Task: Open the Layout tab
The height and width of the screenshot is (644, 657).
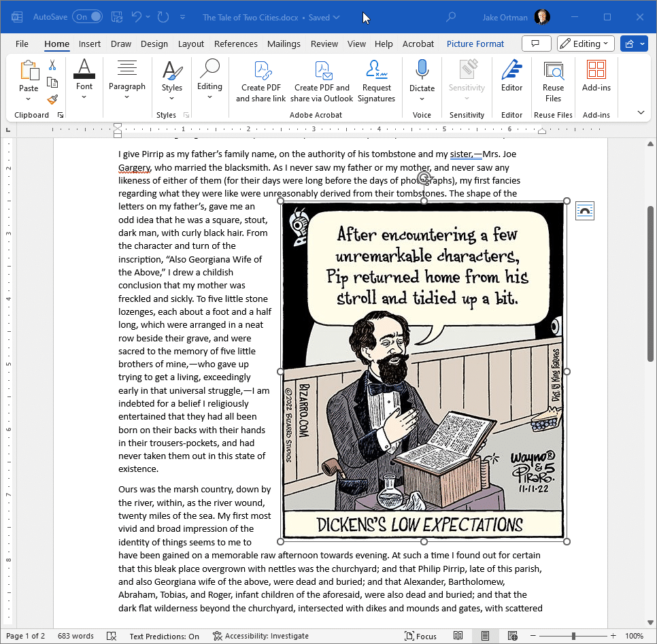Action: point(191,44)
